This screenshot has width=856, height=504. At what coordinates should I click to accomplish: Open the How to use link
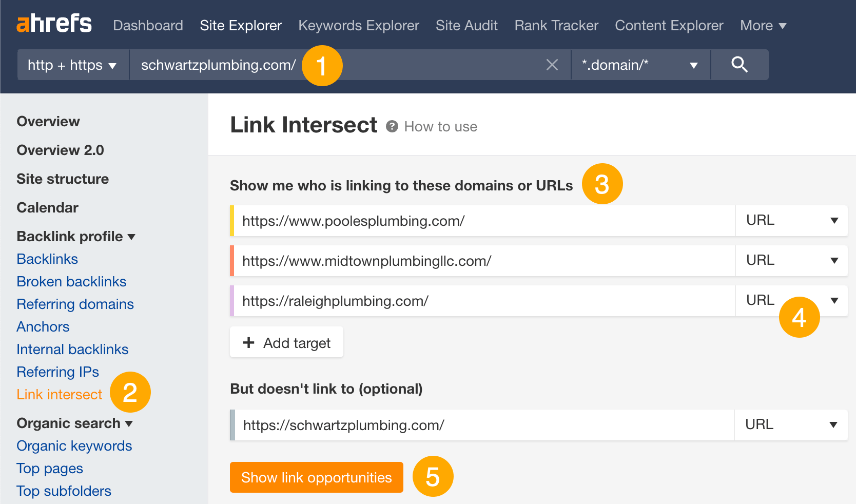pos(440,126)
